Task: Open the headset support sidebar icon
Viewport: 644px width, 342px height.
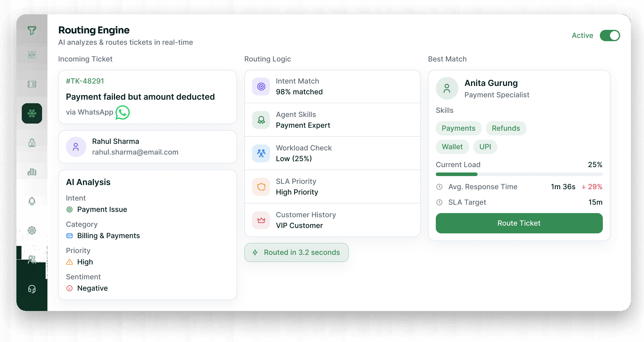Action: pyautogui.click(x=32, y=289)
